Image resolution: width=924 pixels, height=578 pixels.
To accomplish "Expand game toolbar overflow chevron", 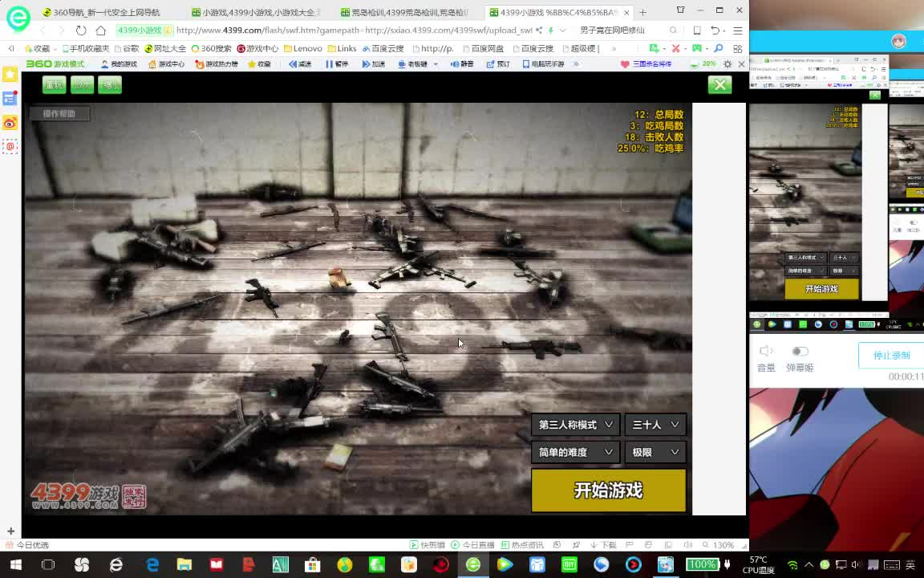I will click(576, 63).
